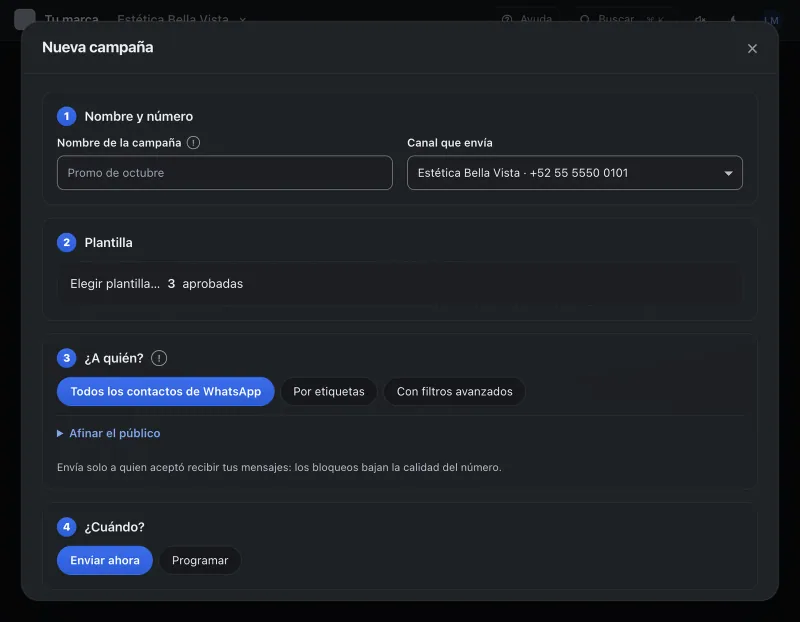Choose Con filtros avanzados audience option

tap(455, 391)
